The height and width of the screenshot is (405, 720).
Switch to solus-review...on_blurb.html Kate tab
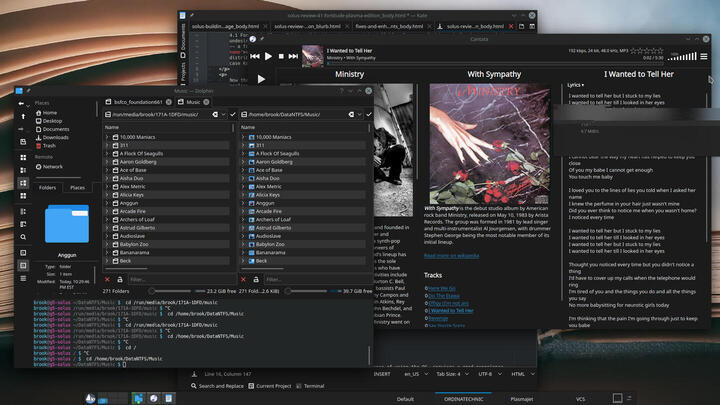point(307,26)
